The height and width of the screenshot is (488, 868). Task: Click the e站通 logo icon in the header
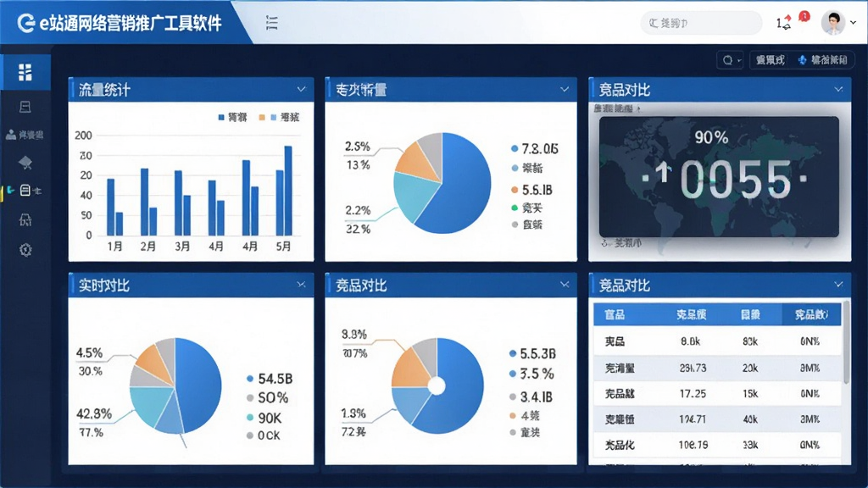tap(25, 23)
